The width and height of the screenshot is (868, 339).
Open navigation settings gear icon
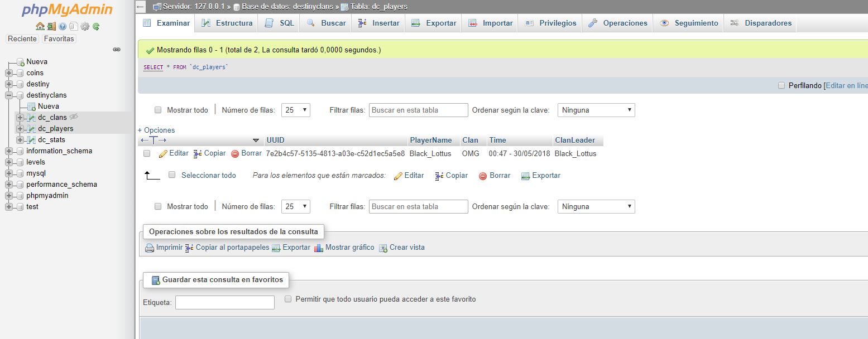85,26
